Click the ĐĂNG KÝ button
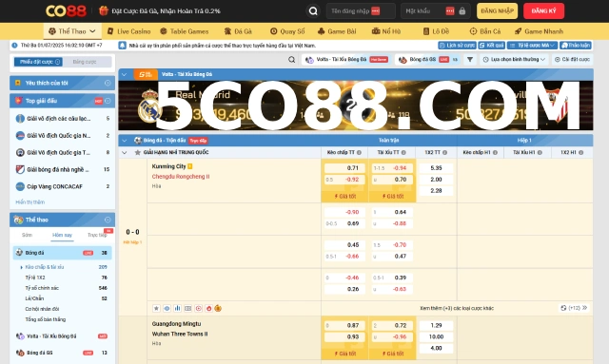 coord(543,10)
